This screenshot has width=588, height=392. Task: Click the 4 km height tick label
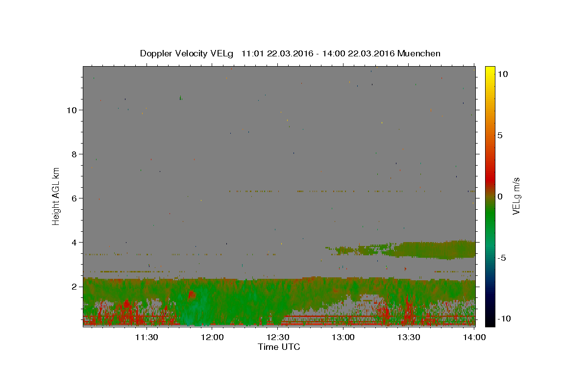click(73, 242)
